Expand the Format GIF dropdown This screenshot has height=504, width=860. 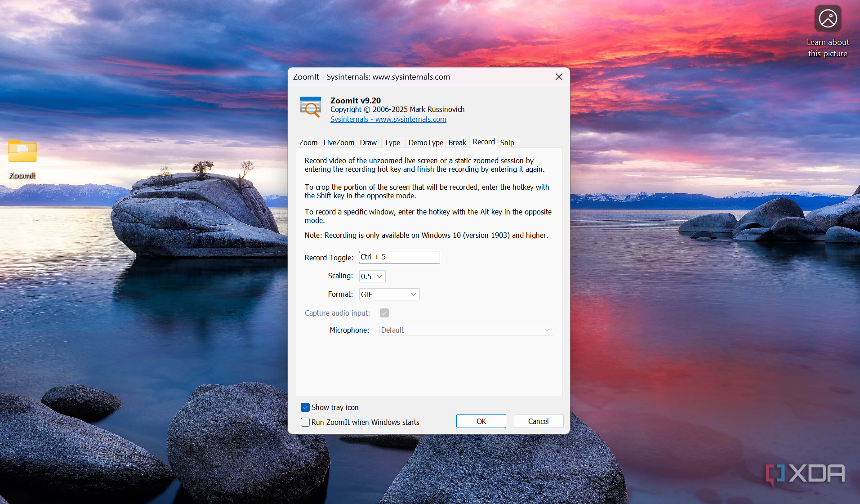coord(389,294)
